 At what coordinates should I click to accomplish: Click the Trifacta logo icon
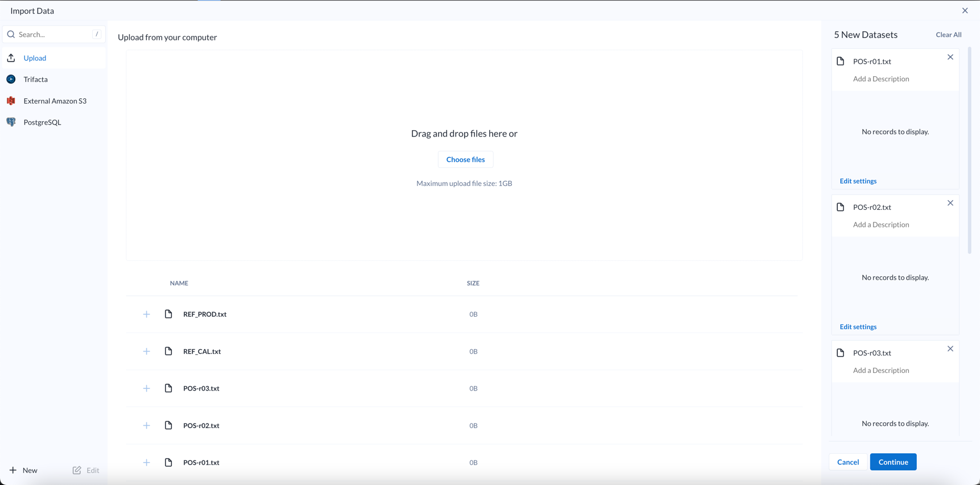coord(11,79)
